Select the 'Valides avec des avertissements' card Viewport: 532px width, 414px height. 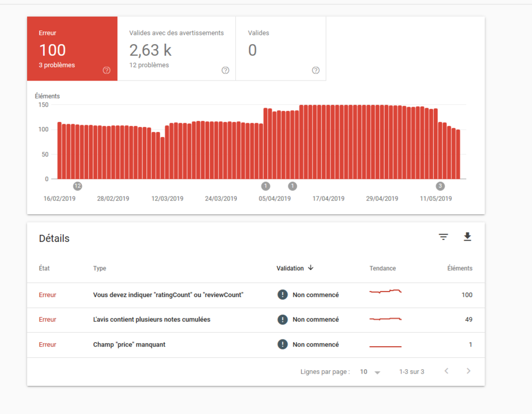pyautogui.click(x=176, y=49)
